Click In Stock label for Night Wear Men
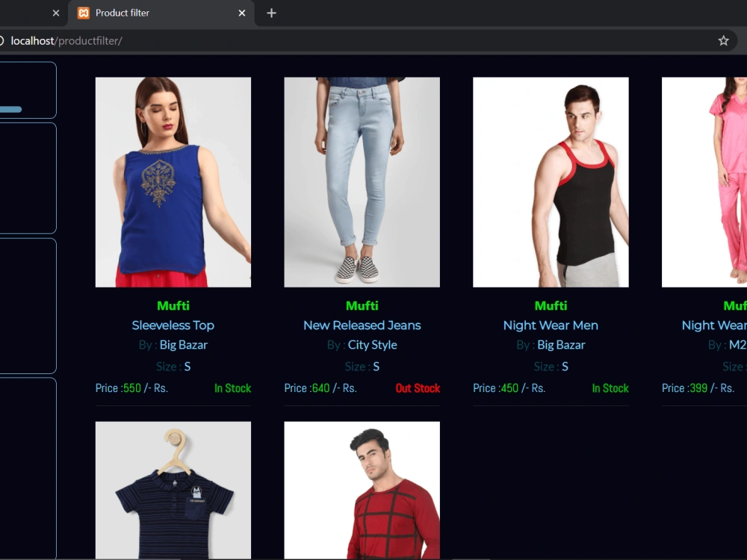Viewport: 747px width, 560px height. point(610,388)
